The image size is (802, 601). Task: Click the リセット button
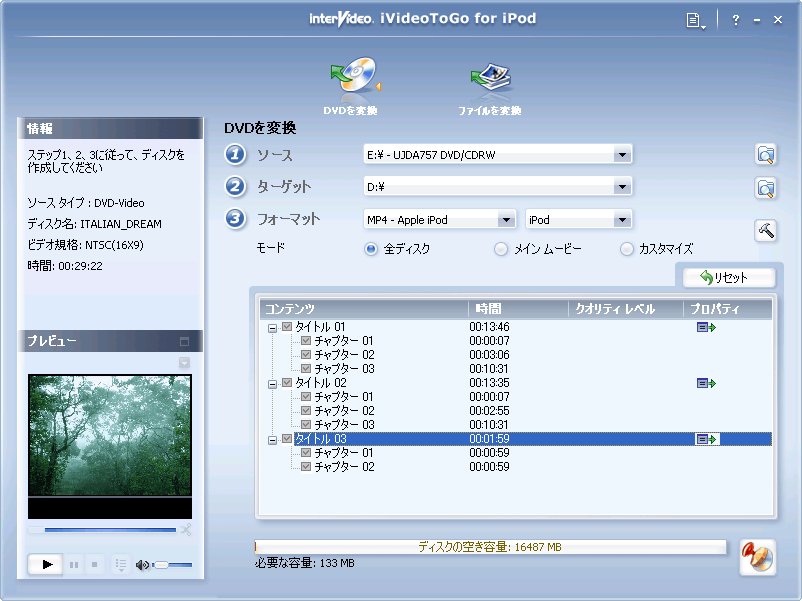[729, 278]
